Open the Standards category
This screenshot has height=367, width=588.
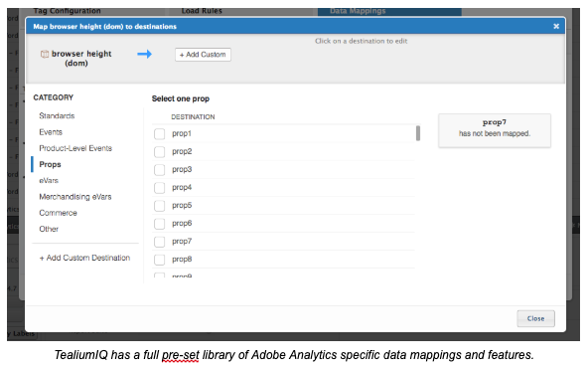(57, 115)
